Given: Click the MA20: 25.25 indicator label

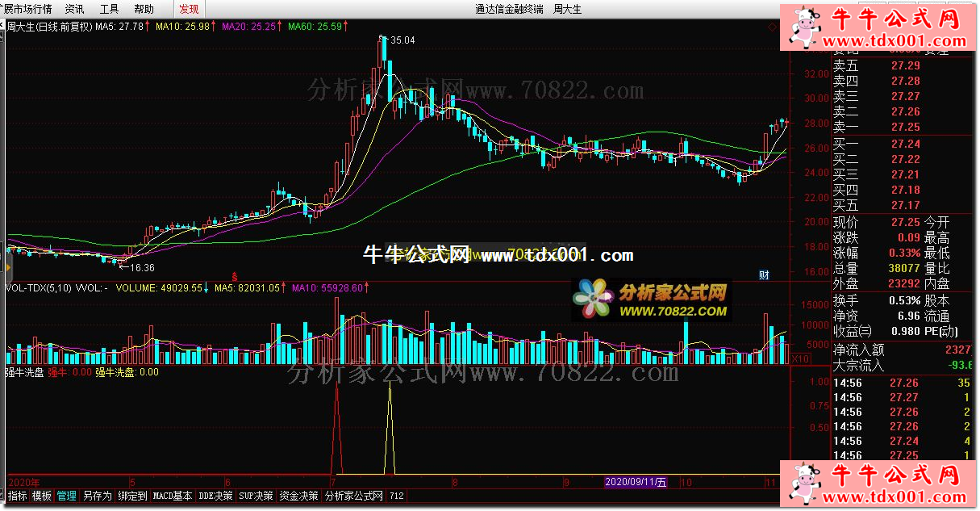Looking at the screenshot, I should (251, 27).
